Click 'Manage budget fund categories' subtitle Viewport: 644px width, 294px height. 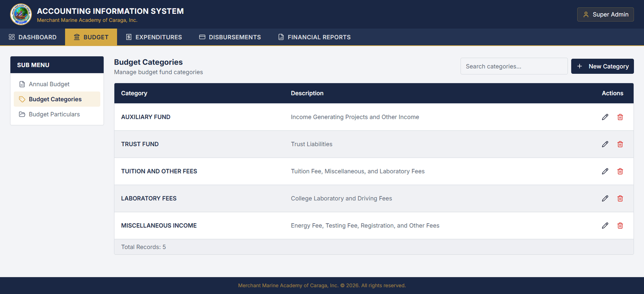[x=158, y=72]
